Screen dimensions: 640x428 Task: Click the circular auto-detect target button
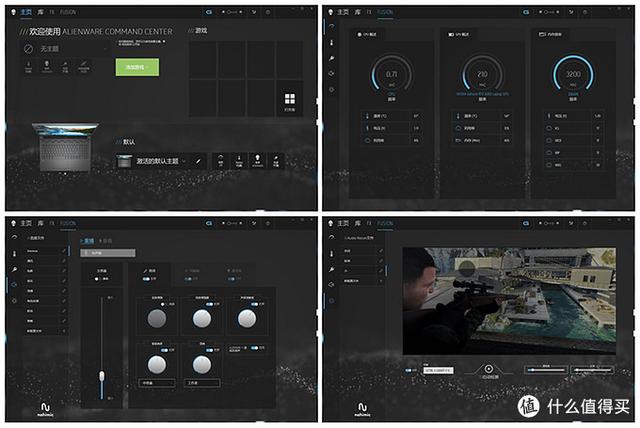pyautogui.click(x=489, y=369)
